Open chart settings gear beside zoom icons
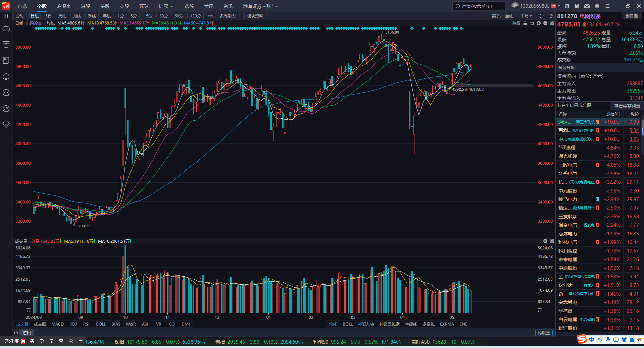 tap(552, 23)
